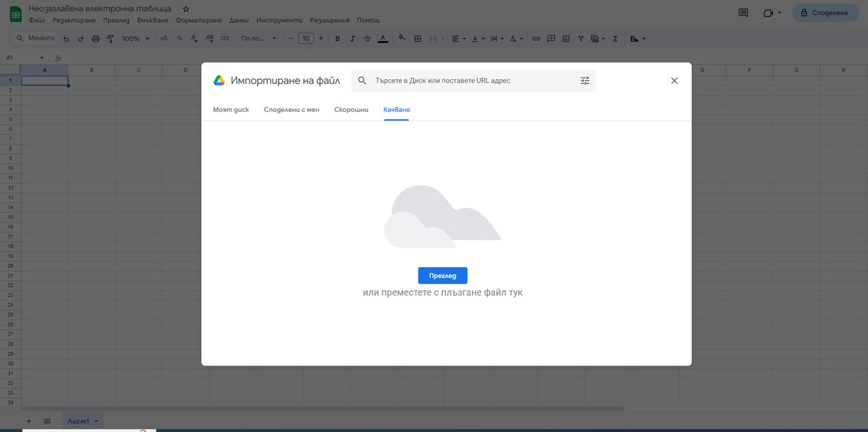Screen dimensions: 868x432
Task: Star the untitled spreadsheet
Action: pyautogui.click(x=186, y=9)
